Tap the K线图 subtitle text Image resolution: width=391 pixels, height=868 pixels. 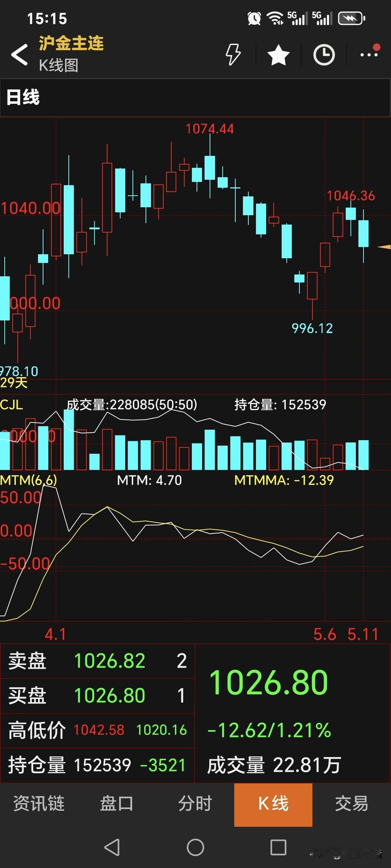click(x=58, y=65)
